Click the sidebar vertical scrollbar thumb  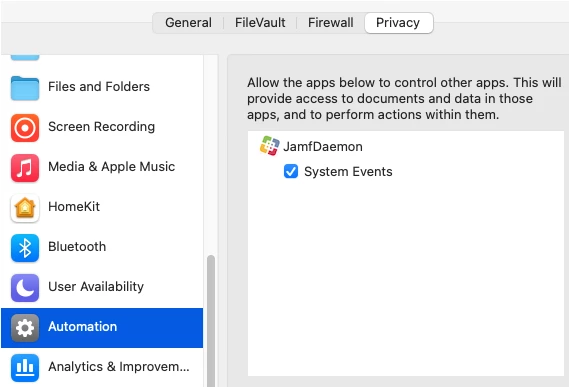[x=210, y=321]
